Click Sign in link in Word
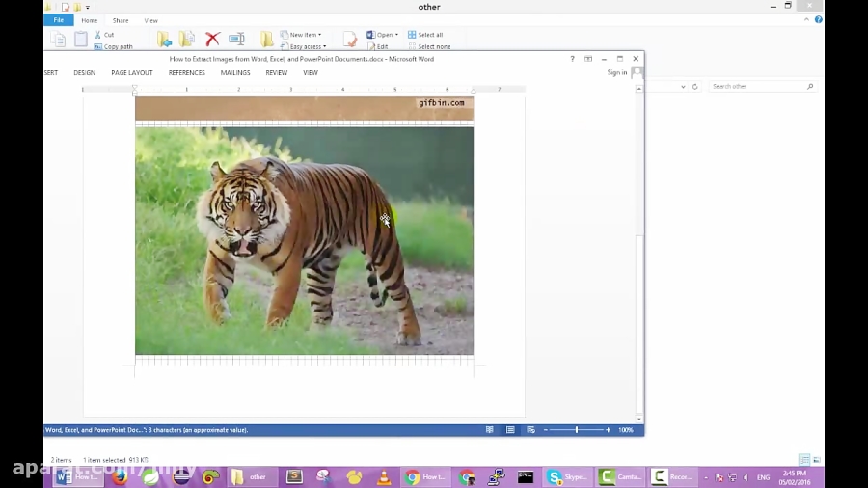Image resolution: width=868 pixels, height=488 pixels. point(617,72)
